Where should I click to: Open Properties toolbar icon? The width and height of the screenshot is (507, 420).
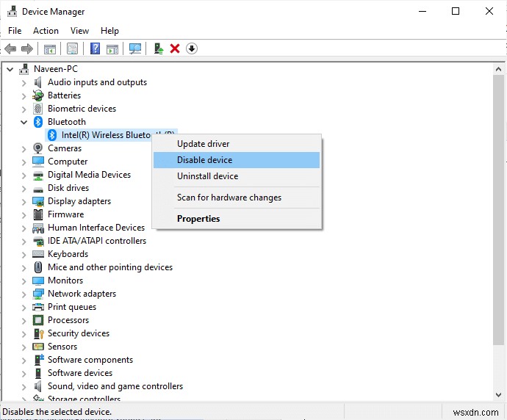tap(73, 48)
